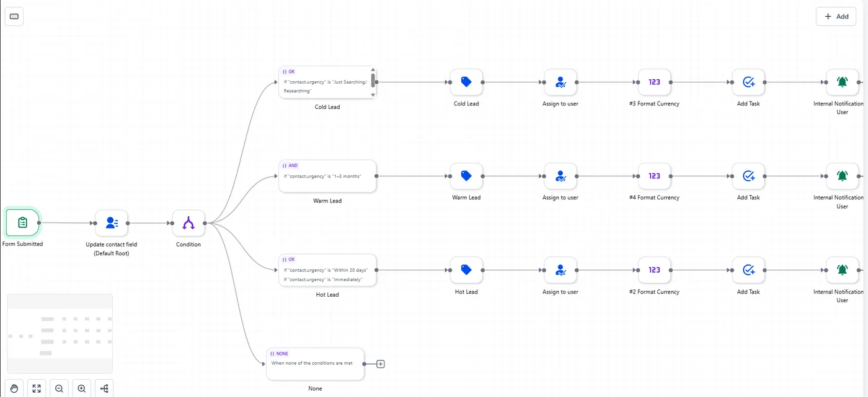Zoom in the canvas

pyautogui.click(x=81, y=388)
